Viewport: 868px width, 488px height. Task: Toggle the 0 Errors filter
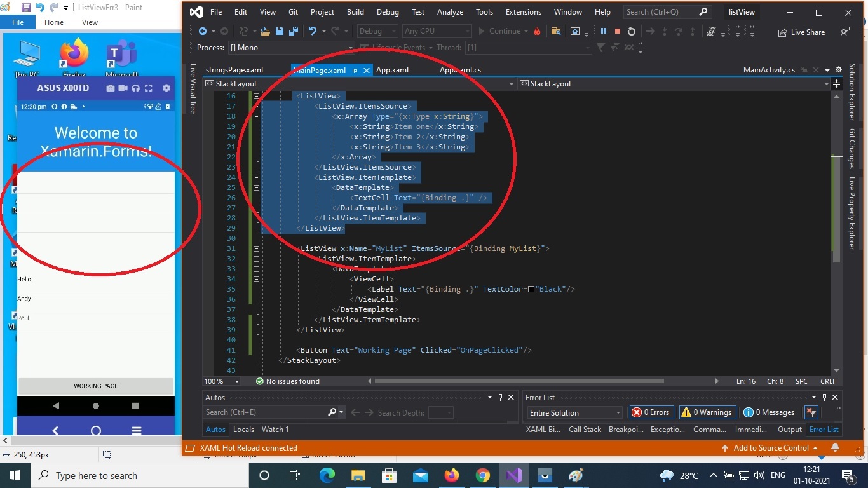[651, 412]
